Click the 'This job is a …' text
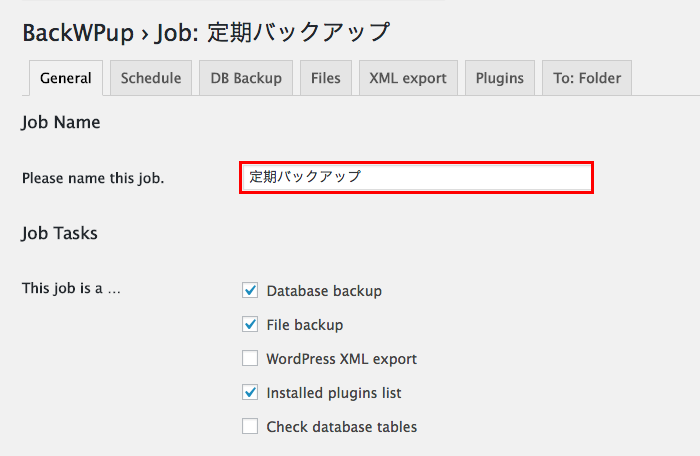The width and height of the screenshot is (700, 456). (x=71, y=289)
